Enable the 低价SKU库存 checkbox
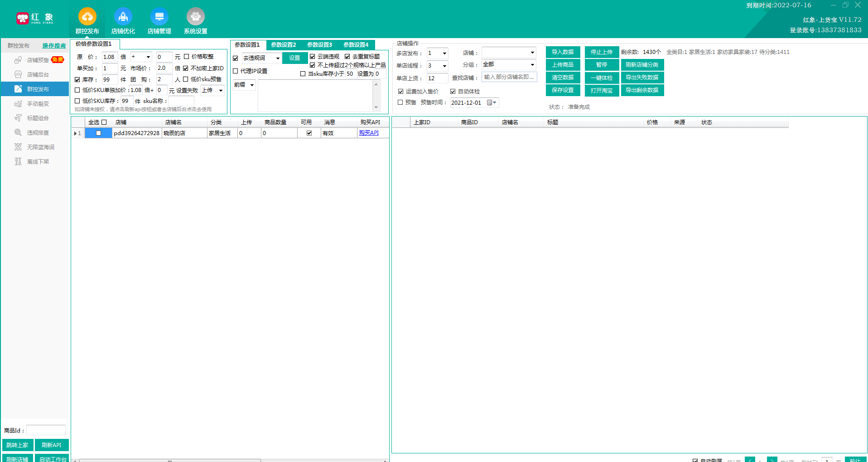 pyautogui.click(x=77, y=101)
